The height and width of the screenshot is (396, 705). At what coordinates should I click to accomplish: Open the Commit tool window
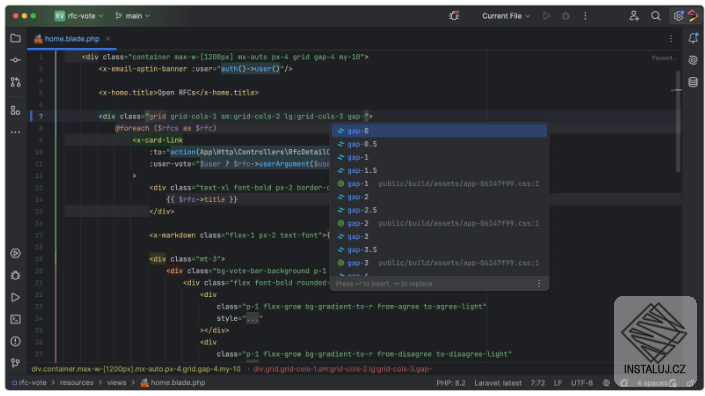point(15,60)
